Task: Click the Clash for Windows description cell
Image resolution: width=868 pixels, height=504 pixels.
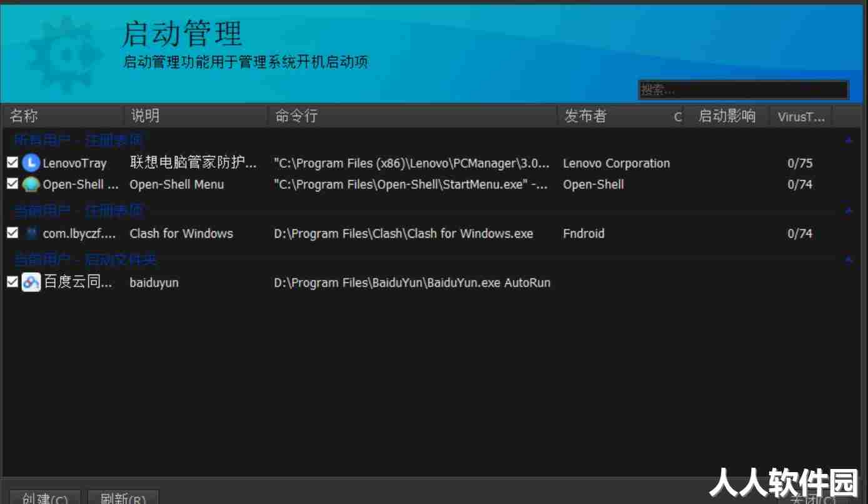Action: [181, 233]
